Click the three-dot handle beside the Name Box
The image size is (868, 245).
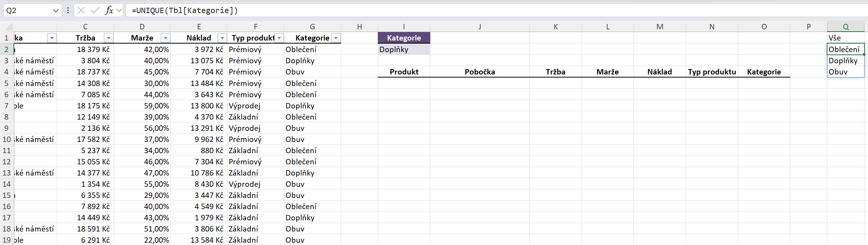point(68,10)
